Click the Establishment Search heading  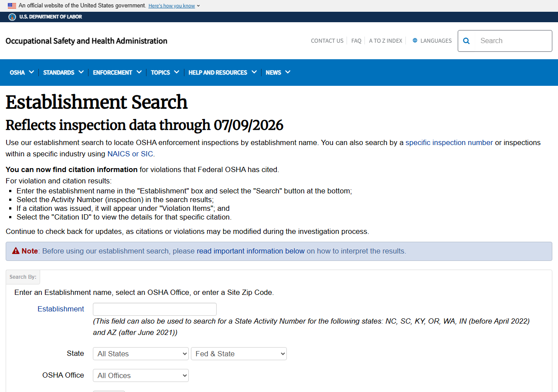[x=96, y=102]
